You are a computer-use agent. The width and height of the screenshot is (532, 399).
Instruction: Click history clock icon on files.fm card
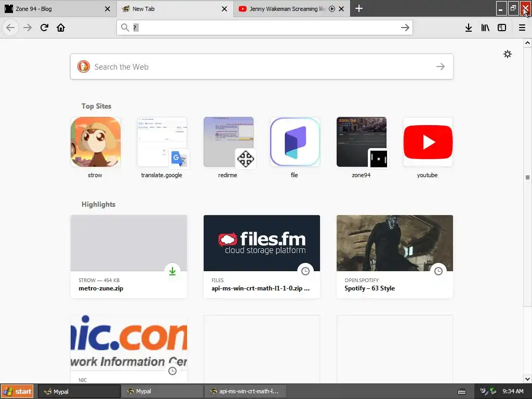coord(305,271)
